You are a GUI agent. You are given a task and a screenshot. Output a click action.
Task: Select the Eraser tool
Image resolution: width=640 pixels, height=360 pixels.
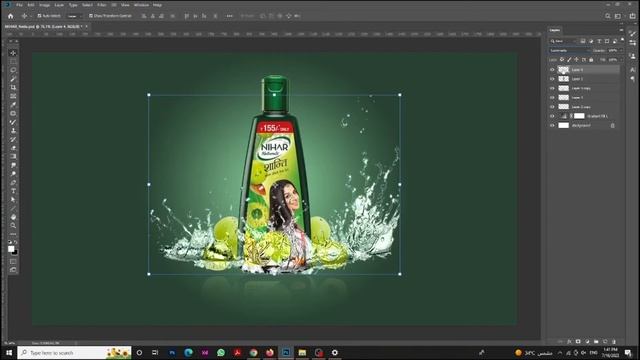[13, 148]
